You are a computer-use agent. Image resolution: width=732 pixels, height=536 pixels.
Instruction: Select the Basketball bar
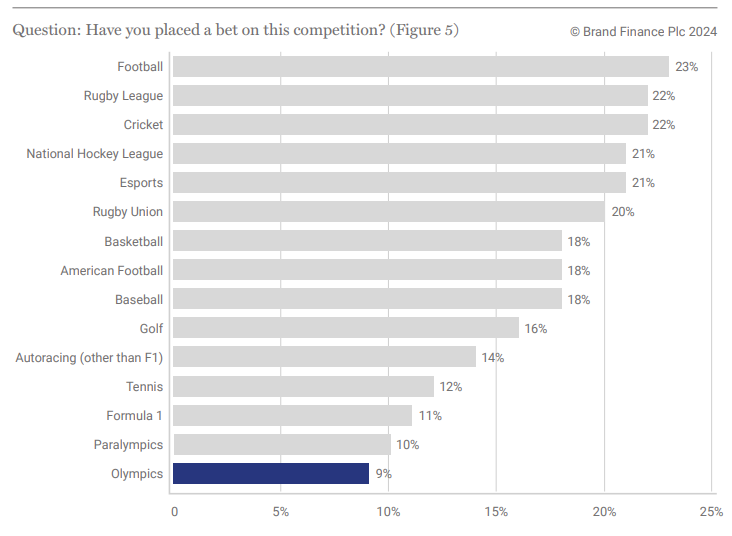click(367, 241)
